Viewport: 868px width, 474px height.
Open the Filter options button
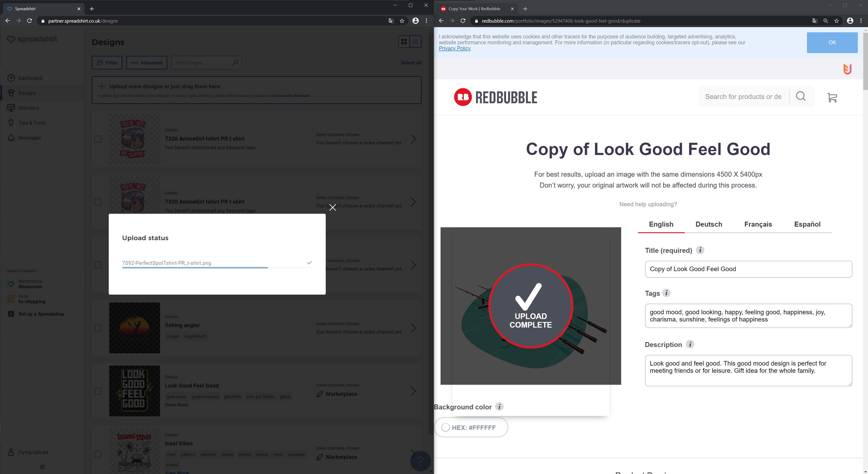107,63
